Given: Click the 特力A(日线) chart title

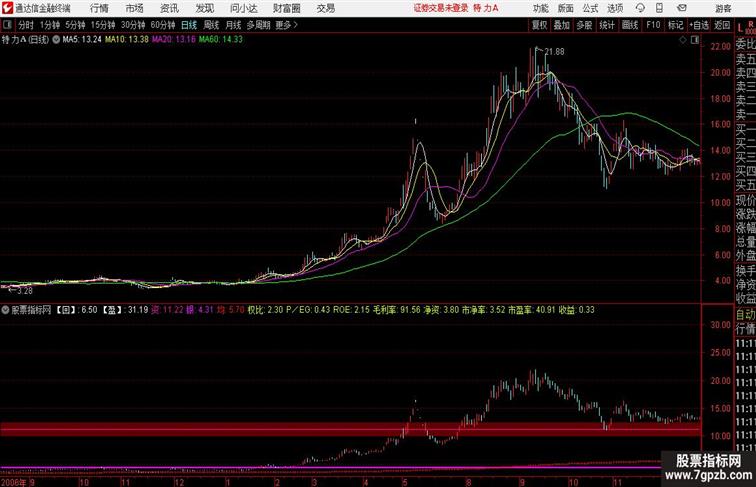Looking at the screenshot, I should 25,40.
